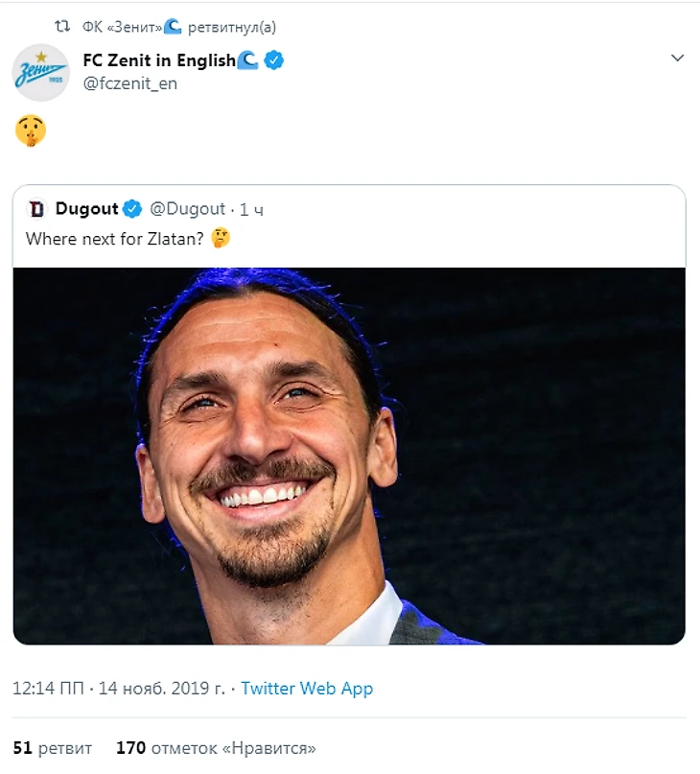Click the shushing face emoji in the tweet
This screenshot has width=700, height=774.
pyautogui.click(x=31, y=132)
